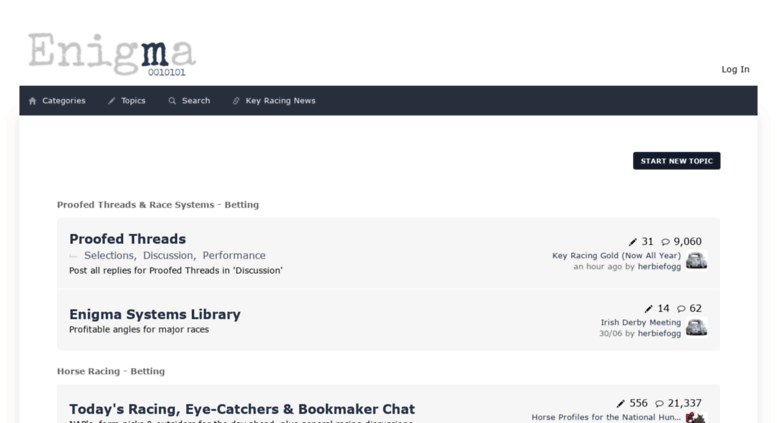Click the replies bubble icon next to 9,060

tap(666, 242)
